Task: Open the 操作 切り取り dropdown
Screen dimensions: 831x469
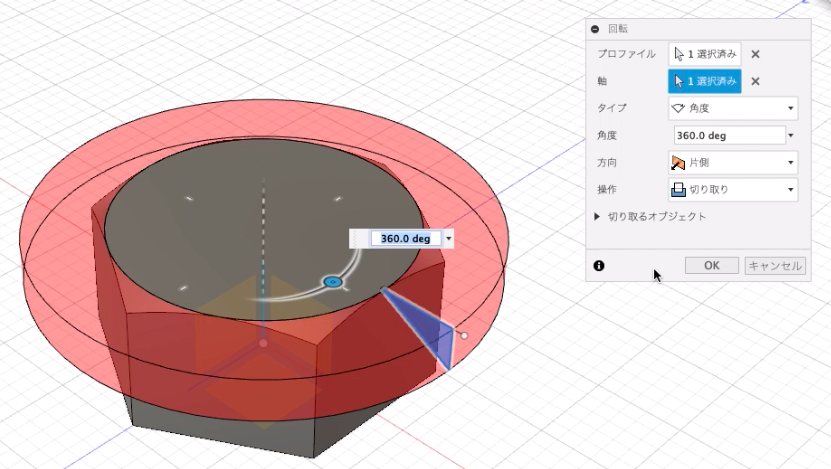Action: tap(733, 189)
